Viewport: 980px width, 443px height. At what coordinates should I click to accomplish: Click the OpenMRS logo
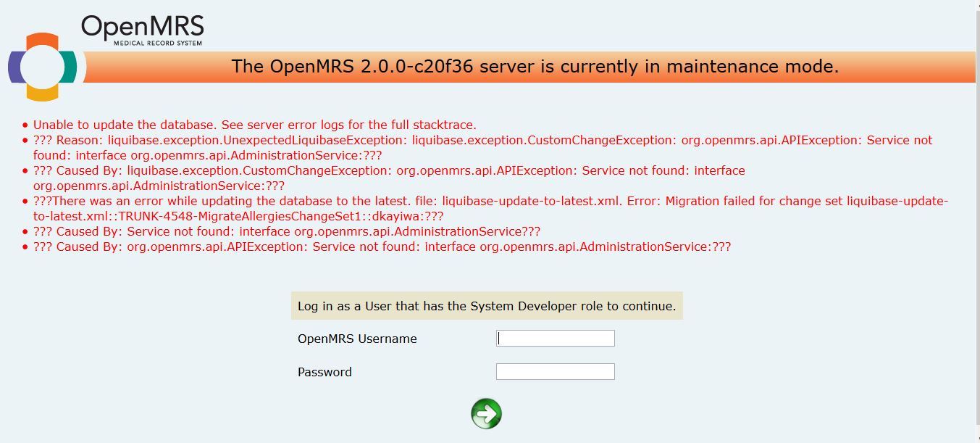coord(106,58)
